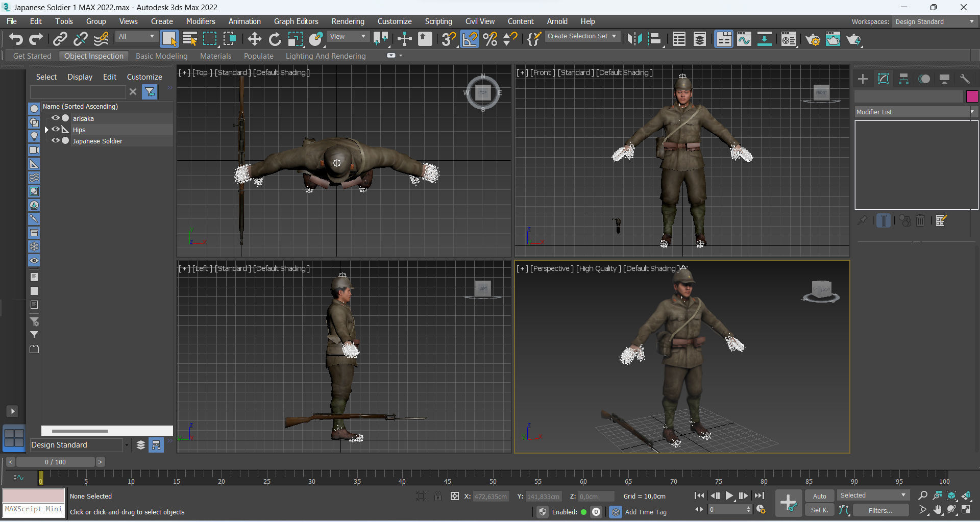Click the scene explorer search field
This screenshot has height=522, width=980.
78,92
